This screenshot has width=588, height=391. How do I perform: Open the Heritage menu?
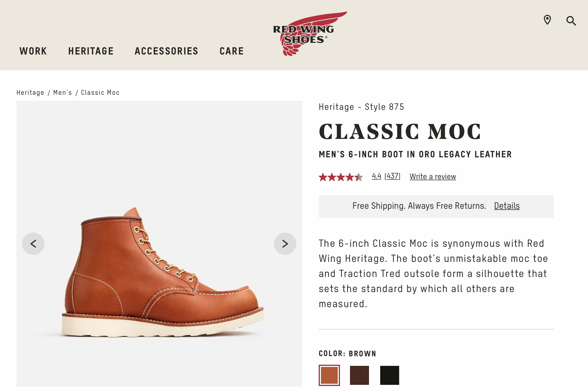91,51
